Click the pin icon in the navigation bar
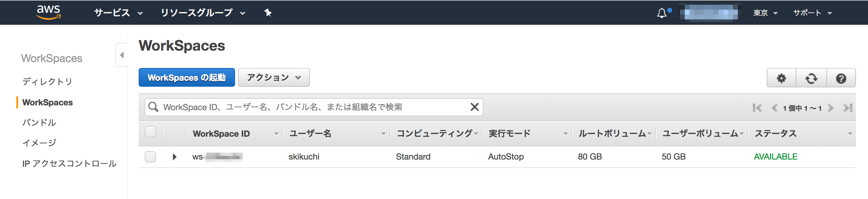This screenshot has width=868, height=199. coord(267,12)
